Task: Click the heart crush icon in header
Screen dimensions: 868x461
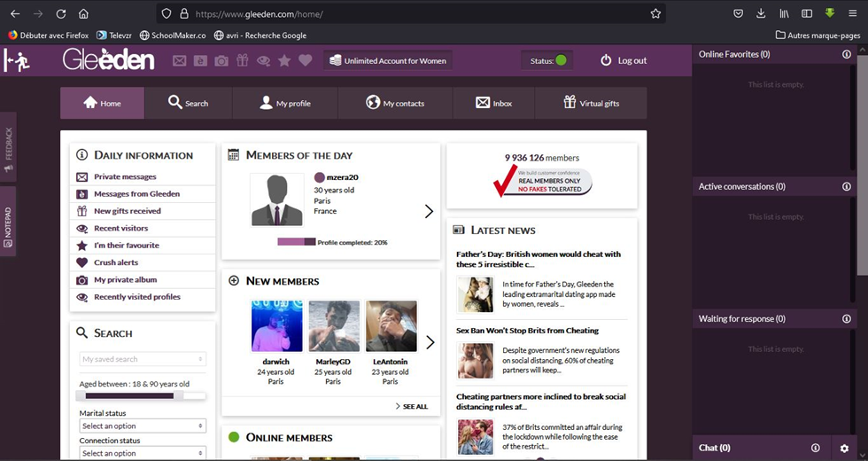Action: coord(306,60)
